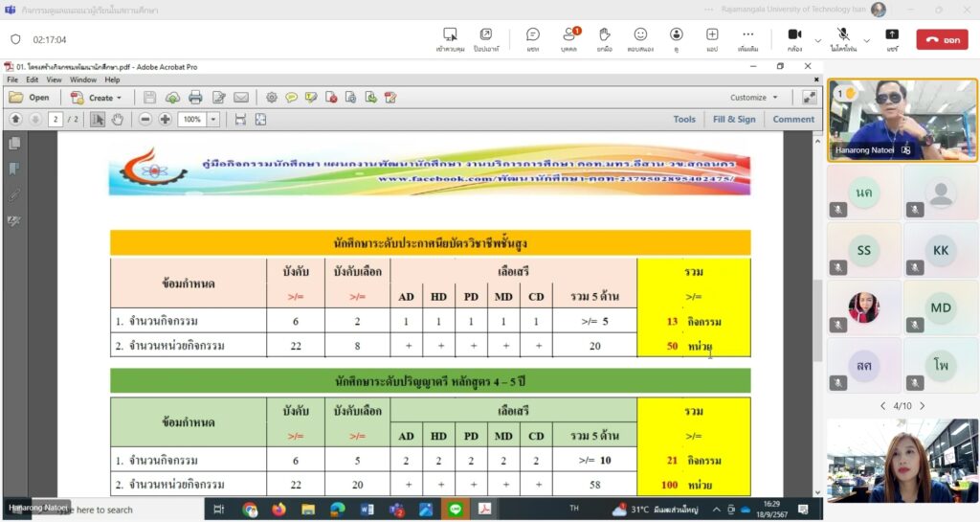Open the Fill & Sign pane
Viewport: 980px width, 522px height.
733,120
